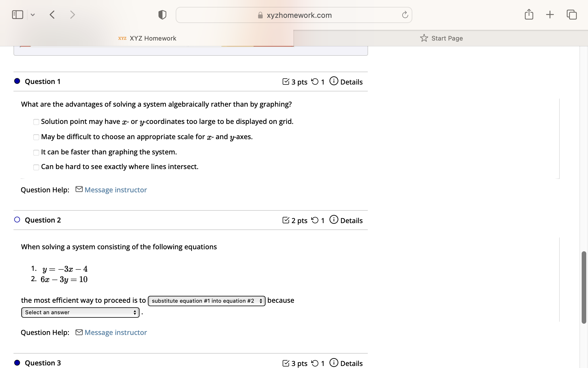Click 'Message instructor' under Question 1
588x368 pixels.
pos(115,190)
